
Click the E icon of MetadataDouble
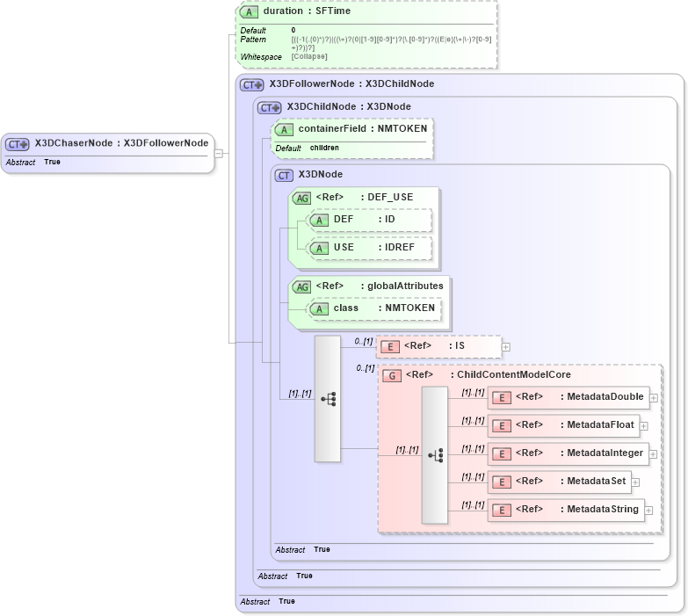click(x=502, y=398)
